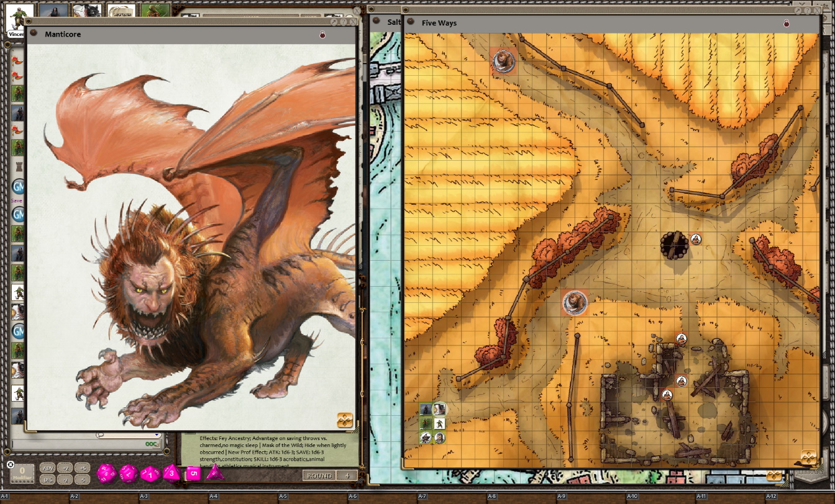Open the Manticore window's help button
The image size is (835, 504).
click(343, 22)
